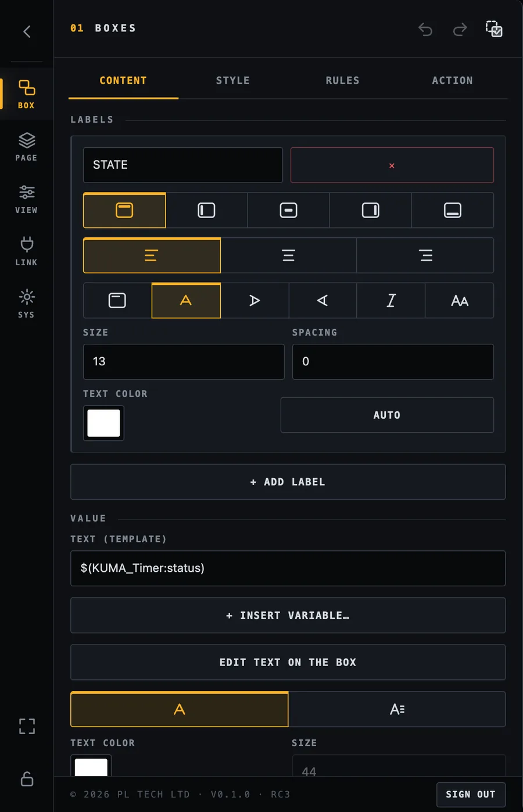
Task: Delete the STATE label with red X
Action: [x=392, y=165]
